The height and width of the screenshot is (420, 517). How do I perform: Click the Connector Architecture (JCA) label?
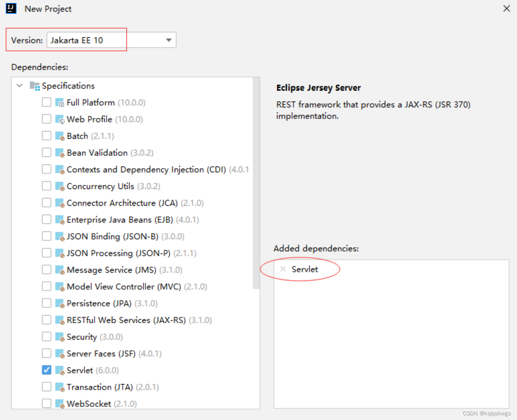click(135, 203)
